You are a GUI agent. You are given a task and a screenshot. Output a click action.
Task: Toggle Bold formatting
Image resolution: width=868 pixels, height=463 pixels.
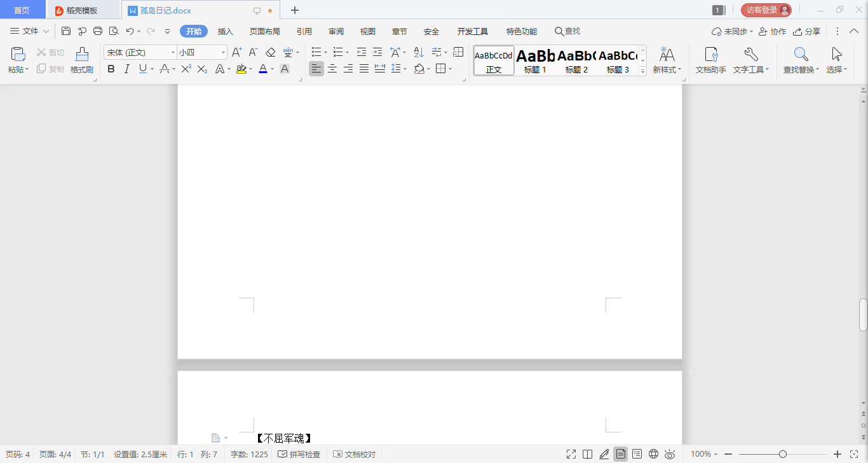click(111, 69)
